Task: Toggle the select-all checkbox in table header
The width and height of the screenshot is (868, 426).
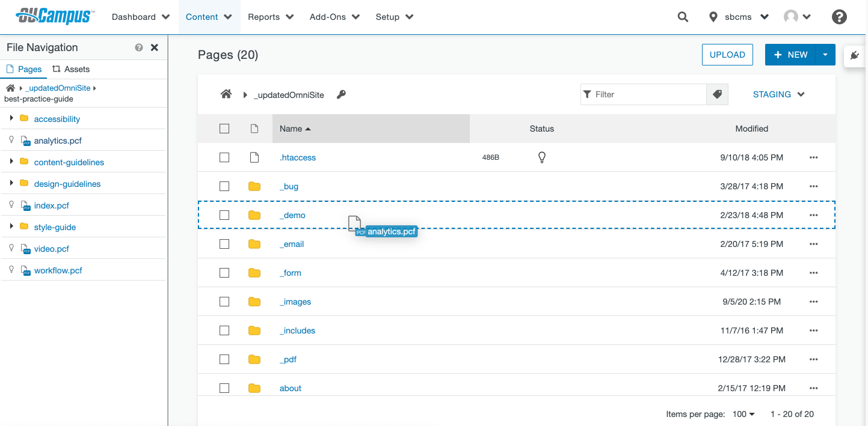Action: click(x=224, y=129)
